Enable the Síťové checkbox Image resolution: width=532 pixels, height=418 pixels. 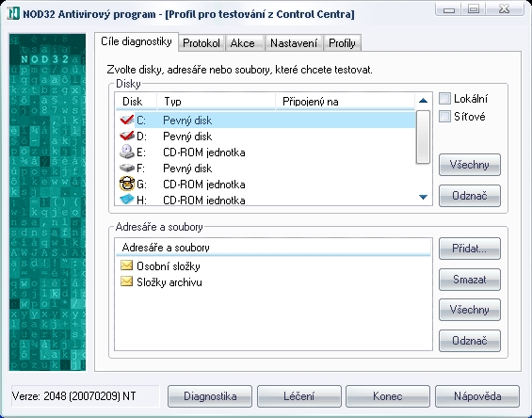(x=444, y=117)
